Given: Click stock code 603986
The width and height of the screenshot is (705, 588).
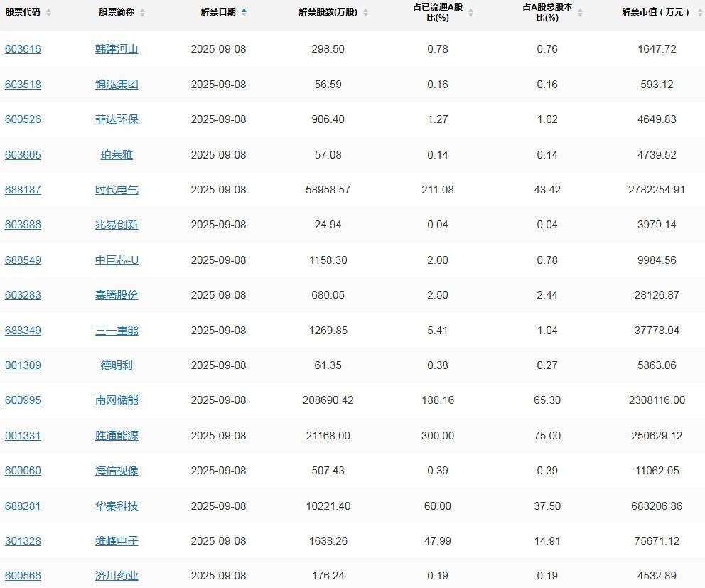Looking at the screenshot, I should point(23,225).
